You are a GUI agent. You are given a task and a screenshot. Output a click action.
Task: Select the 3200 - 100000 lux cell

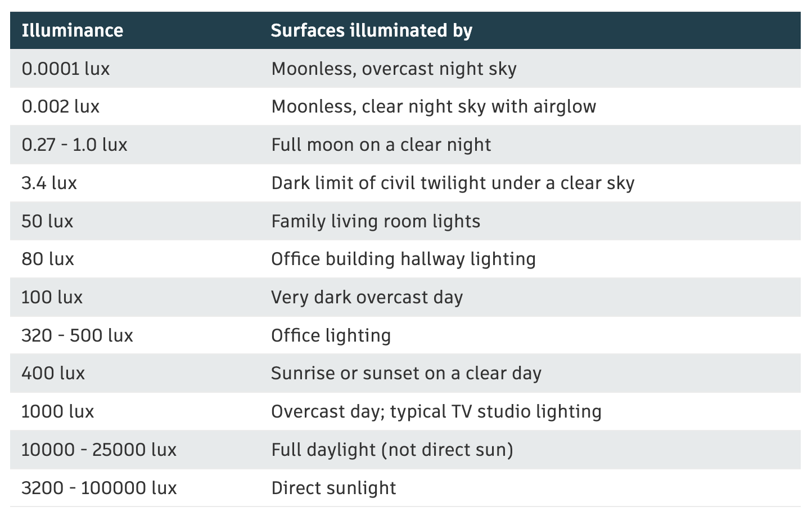[x=99, y=488]
